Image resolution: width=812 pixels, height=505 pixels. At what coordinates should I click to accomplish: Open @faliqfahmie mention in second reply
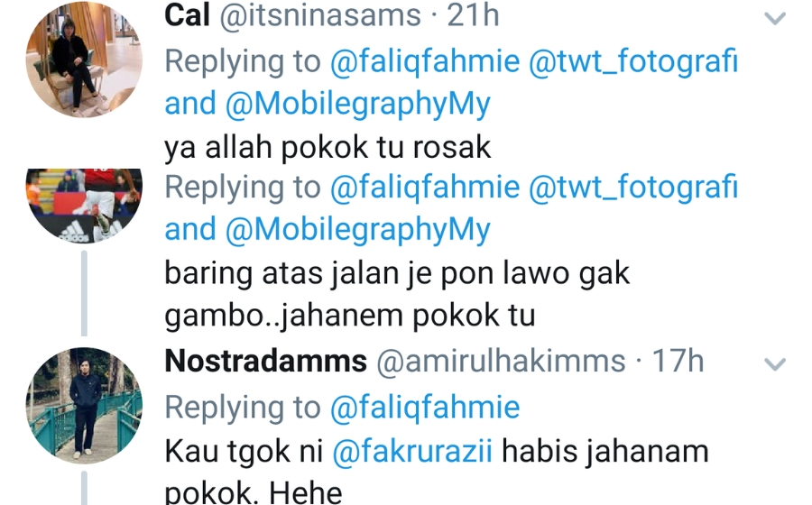pyautogui.click(x=425, y=188)
